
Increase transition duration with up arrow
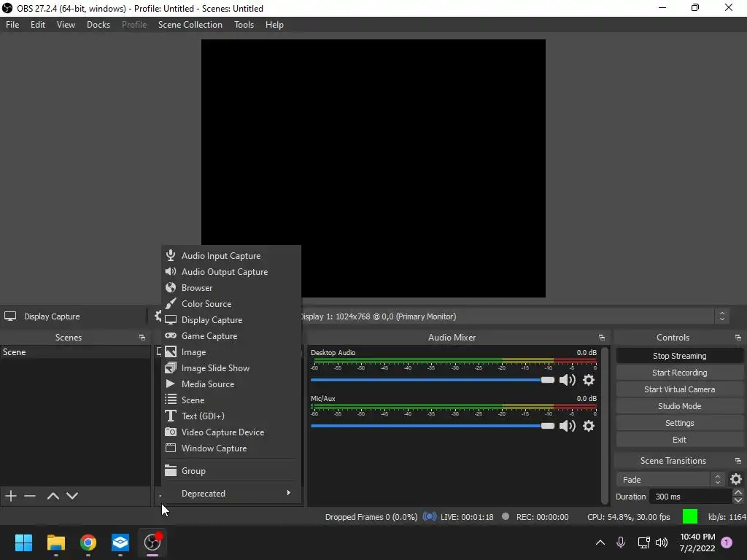738,492
